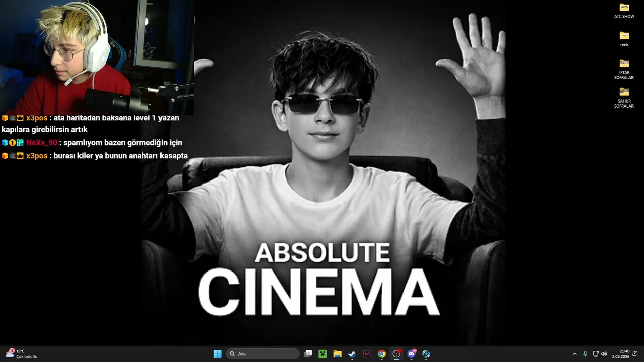The image size is (644, 362).
Task: Open Steam from the taskbar
Action: pyautogui.click(x=352, y=354)
